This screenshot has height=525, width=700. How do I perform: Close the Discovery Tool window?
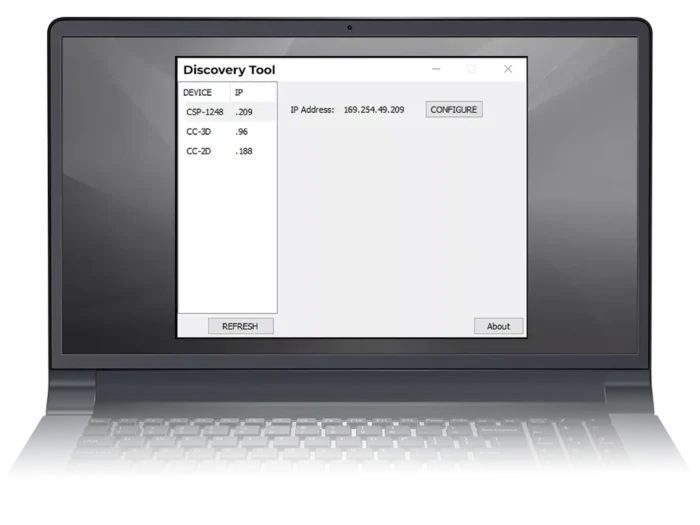point(508,69)
